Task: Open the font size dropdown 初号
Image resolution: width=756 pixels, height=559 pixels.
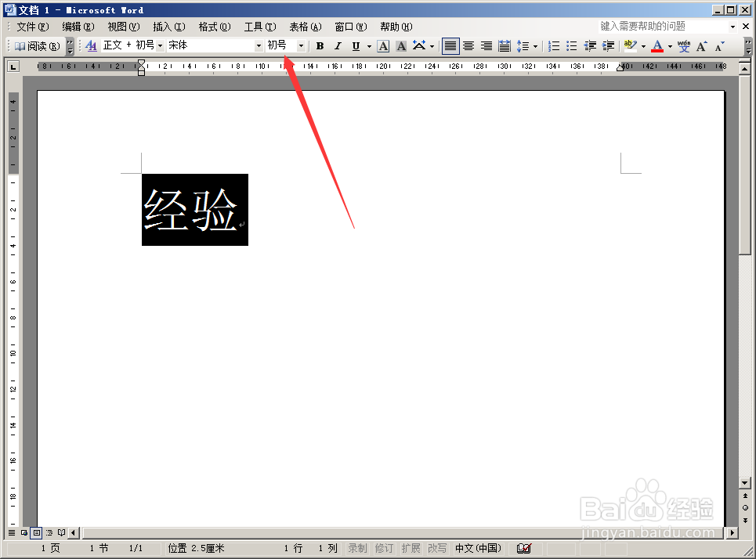Action: 301,45
